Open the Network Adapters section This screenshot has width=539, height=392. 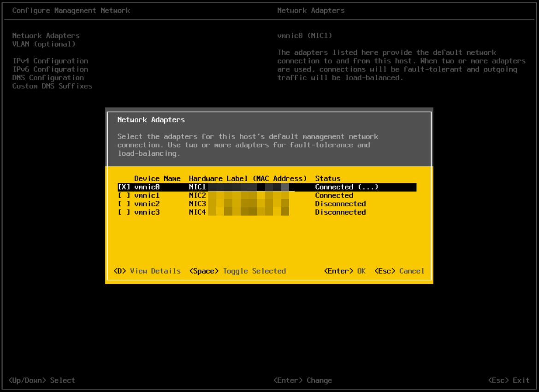click(46, 35)
